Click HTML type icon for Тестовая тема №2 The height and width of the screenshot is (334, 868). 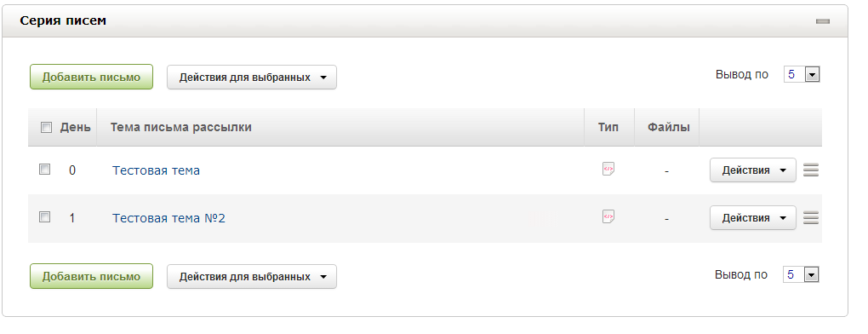point(608,216)
